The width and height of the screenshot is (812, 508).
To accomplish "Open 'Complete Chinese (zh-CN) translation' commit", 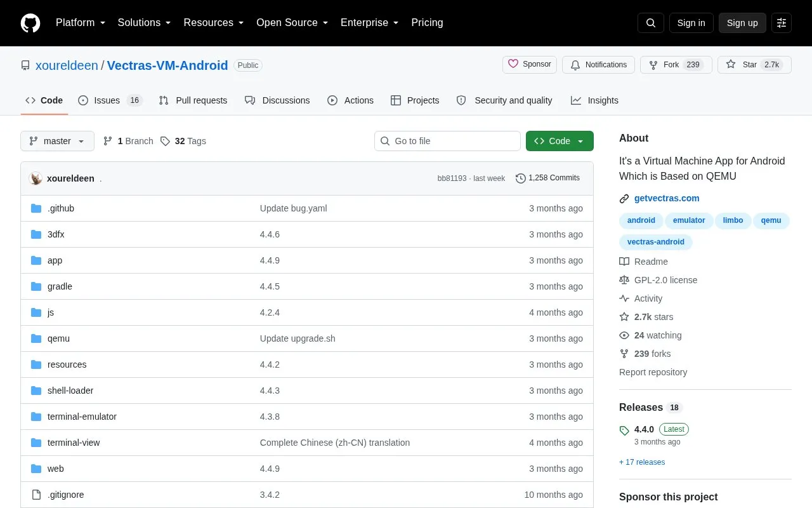I will (335, 443).
